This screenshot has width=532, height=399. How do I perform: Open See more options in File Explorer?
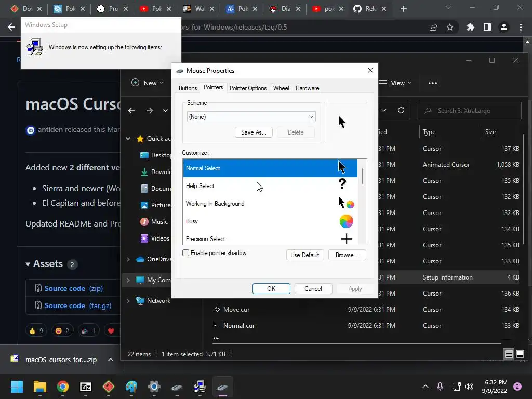pyautogui.click(x=433, y=83)
